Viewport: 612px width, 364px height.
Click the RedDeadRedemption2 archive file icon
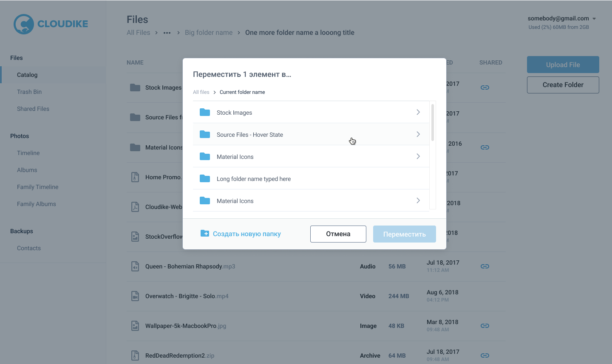coord(135,355)
